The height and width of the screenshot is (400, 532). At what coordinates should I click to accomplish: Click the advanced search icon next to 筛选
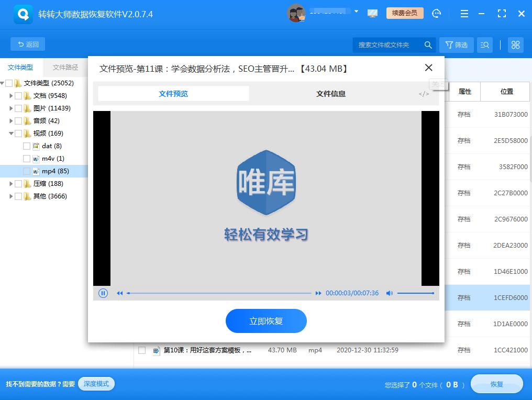[x=484, y=45]
